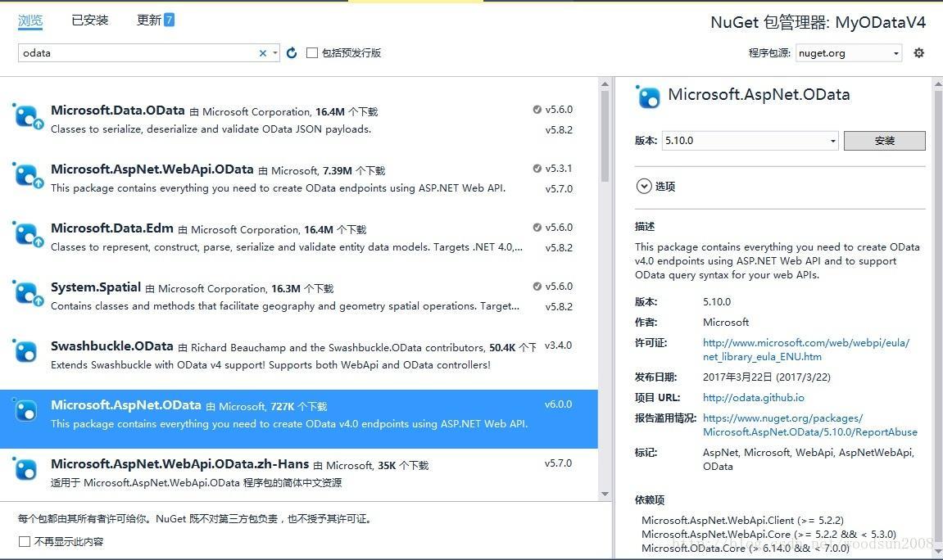943x560 pixels.
Task: Select Microsoft.AspNet.OData title in the package list
Action: pyautogui.click(x=125, y=405)
